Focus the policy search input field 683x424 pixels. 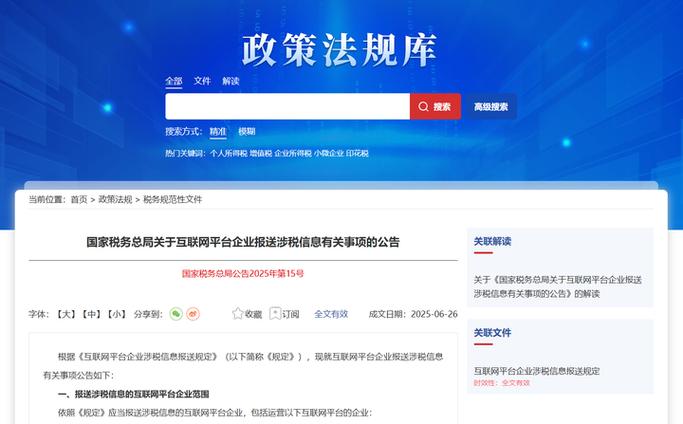pyautogui.click(x=287, y=106)
